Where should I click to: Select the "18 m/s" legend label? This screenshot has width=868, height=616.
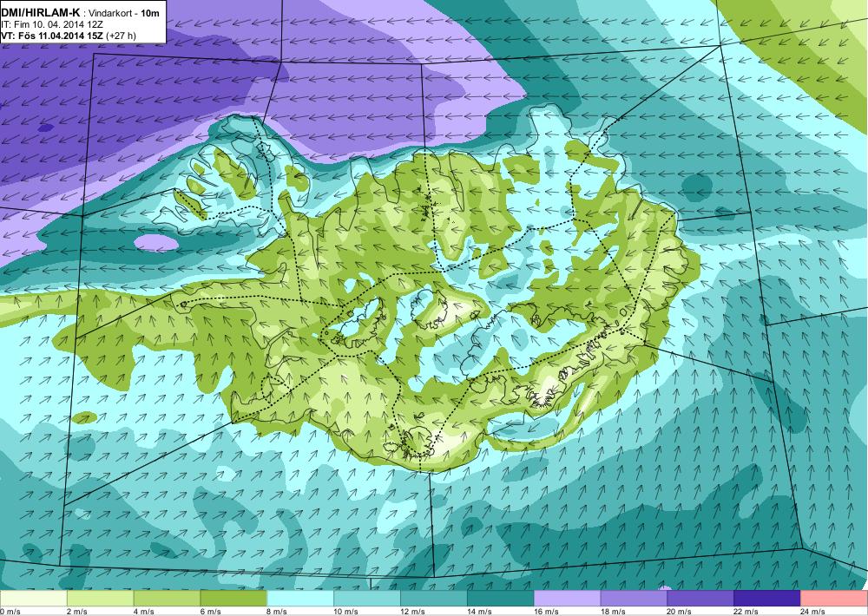click(x=613, y=612)
